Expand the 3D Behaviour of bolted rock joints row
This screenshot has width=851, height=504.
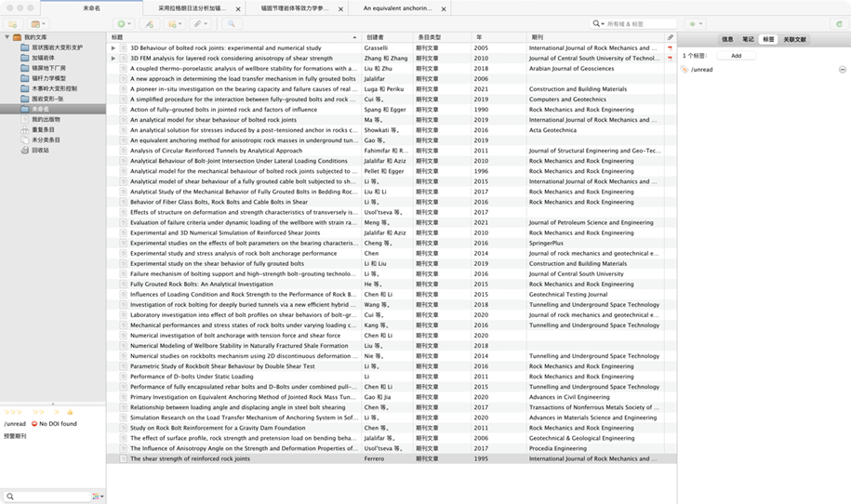point(113,47)
